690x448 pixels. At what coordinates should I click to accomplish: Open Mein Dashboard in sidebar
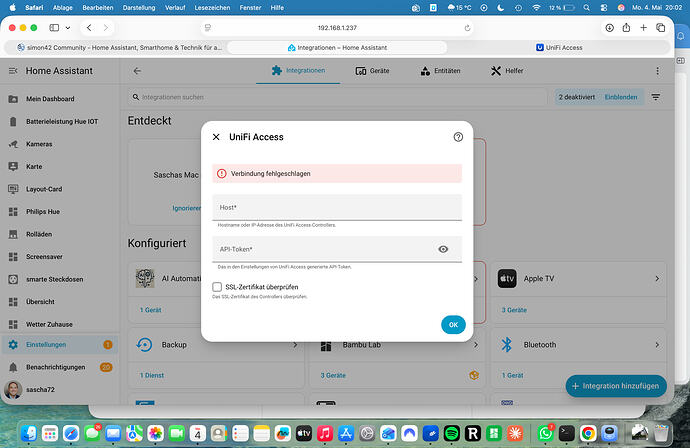(x=59, y=99)
